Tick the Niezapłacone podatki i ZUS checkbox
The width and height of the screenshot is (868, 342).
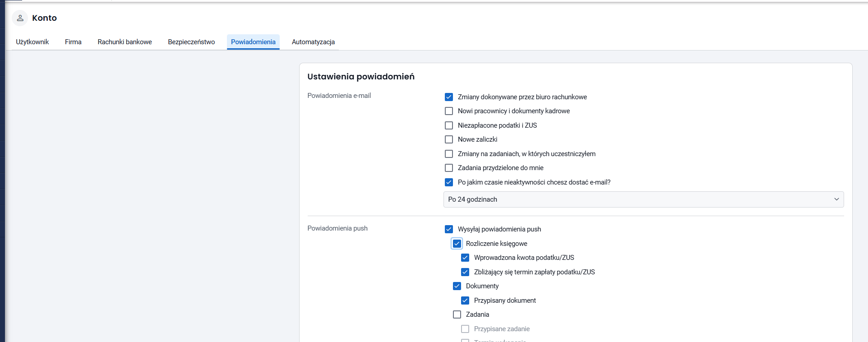[x=449, y=125]
